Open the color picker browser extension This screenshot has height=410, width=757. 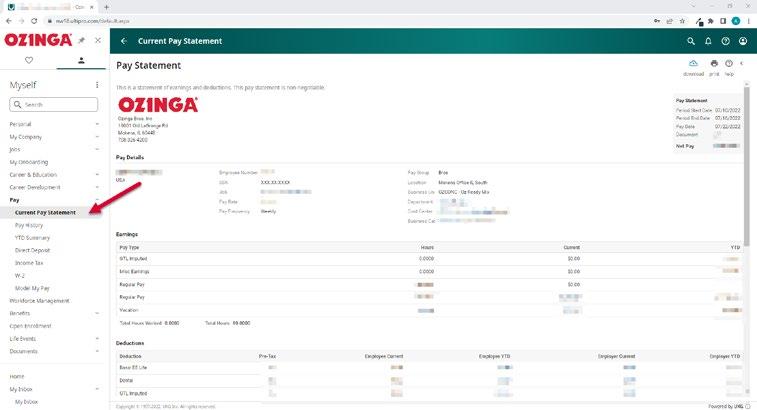coord(699,21)
